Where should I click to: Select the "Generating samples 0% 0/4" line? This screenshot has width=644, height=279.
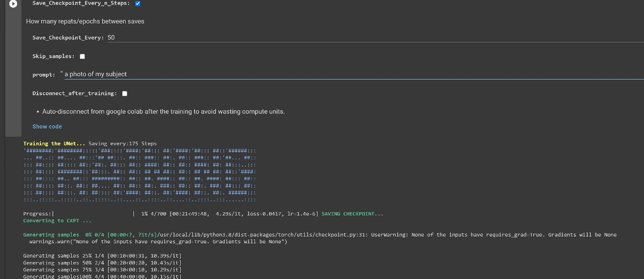[90, 235]
